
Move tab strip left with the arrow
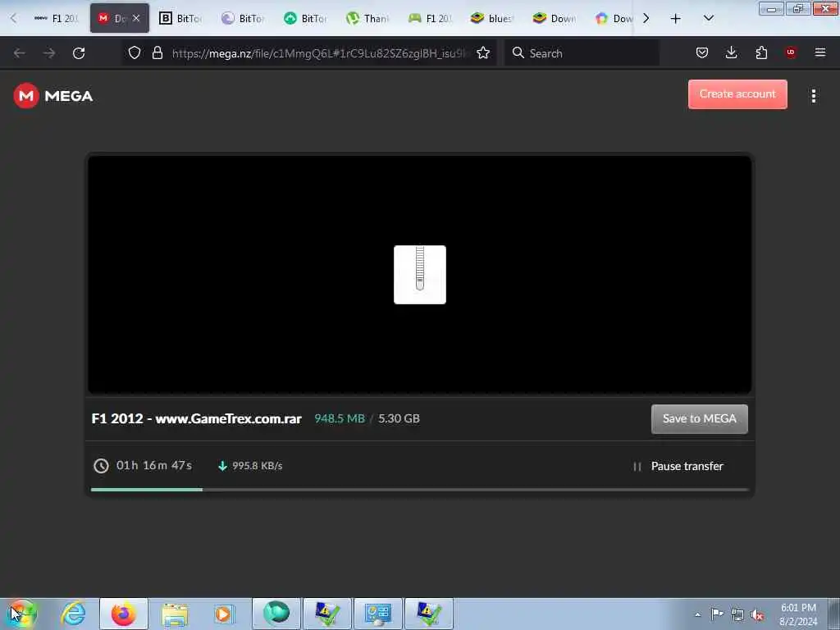(x=14, y=18)
